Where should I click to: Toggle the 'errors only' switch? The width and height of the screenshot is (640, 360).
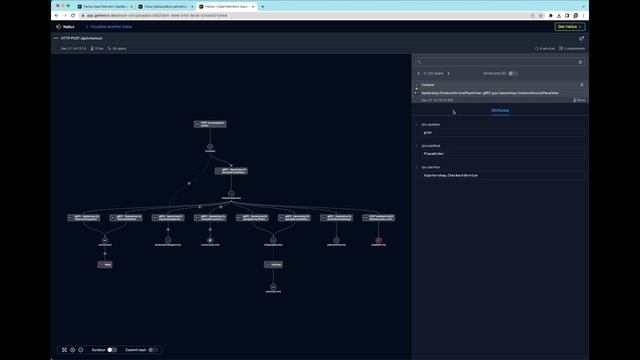click(x=513, y=73)
